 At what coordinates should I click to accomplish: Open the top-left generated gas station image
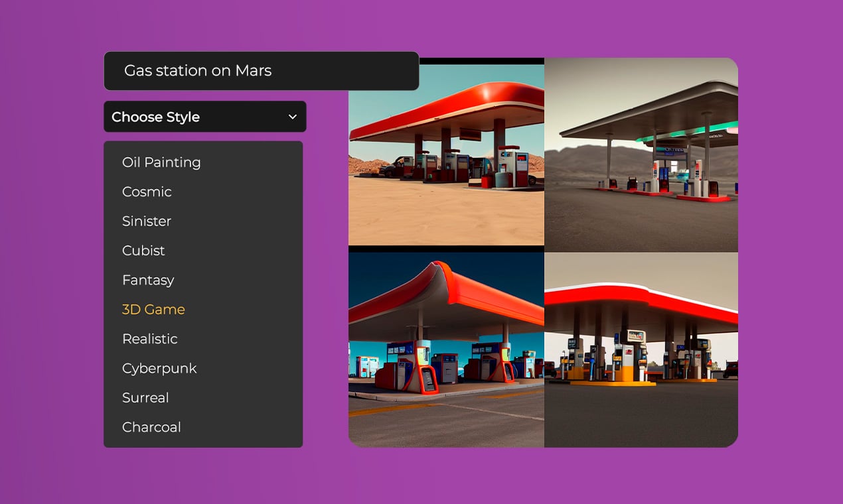coord(446,153)
